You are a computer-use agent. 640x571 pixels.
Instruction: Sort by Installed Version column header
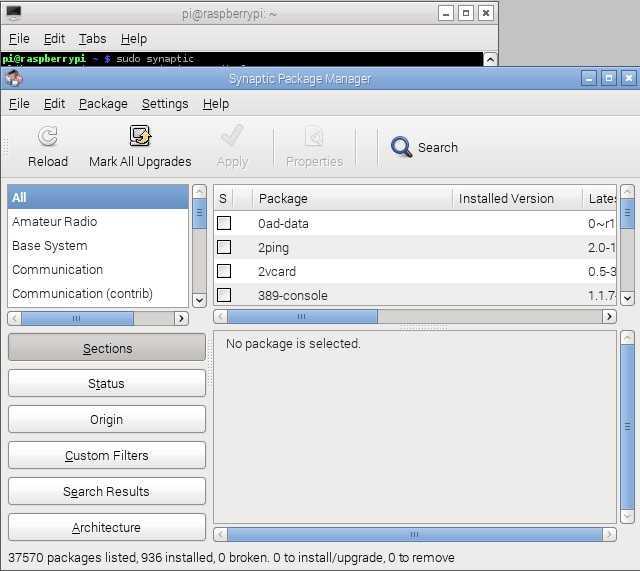(517, 198)
